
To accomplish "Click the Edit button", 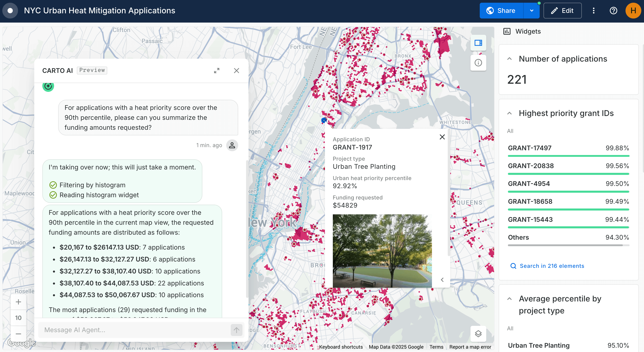I will 562,11.
